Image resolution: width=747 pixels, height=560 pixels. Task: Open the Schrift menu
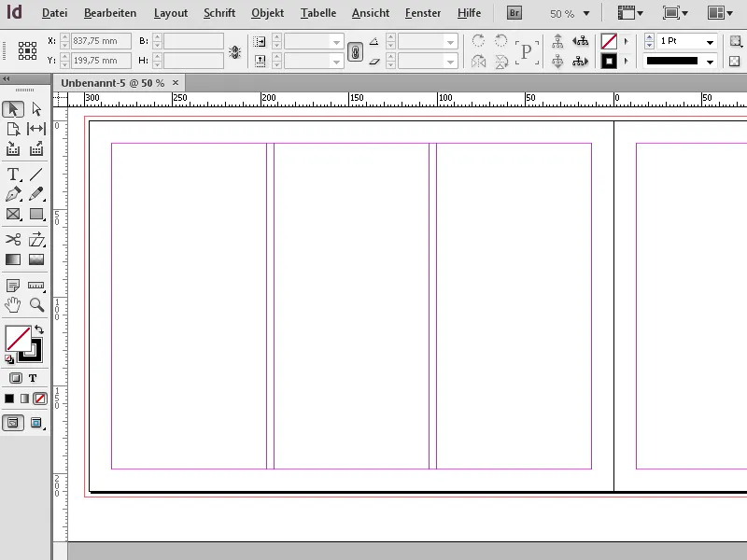pos(219,13)
